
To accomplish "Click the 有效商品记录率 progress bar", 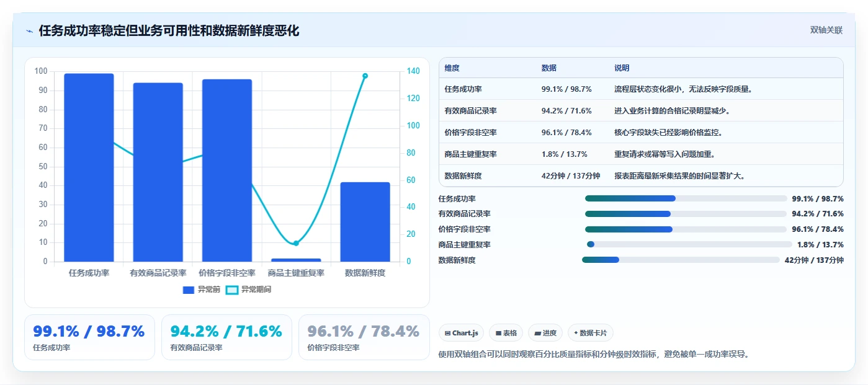I will point(686,214).
